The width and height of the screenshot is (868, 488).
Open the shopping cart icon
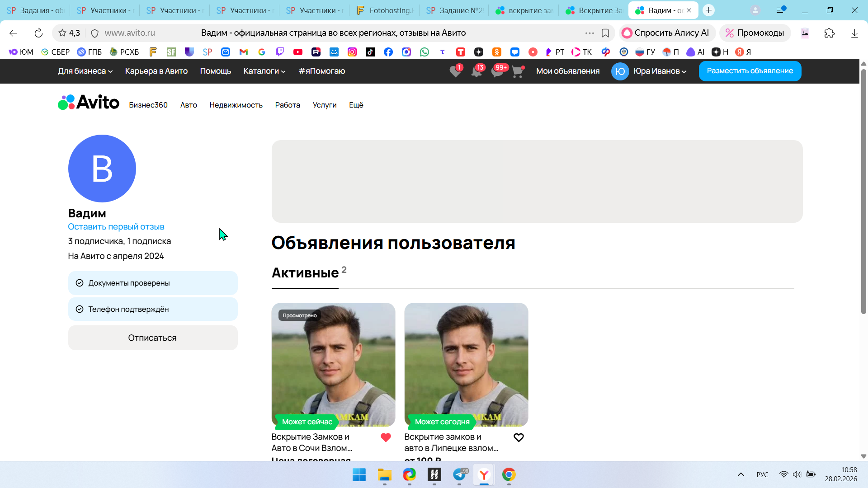point(517,71)
